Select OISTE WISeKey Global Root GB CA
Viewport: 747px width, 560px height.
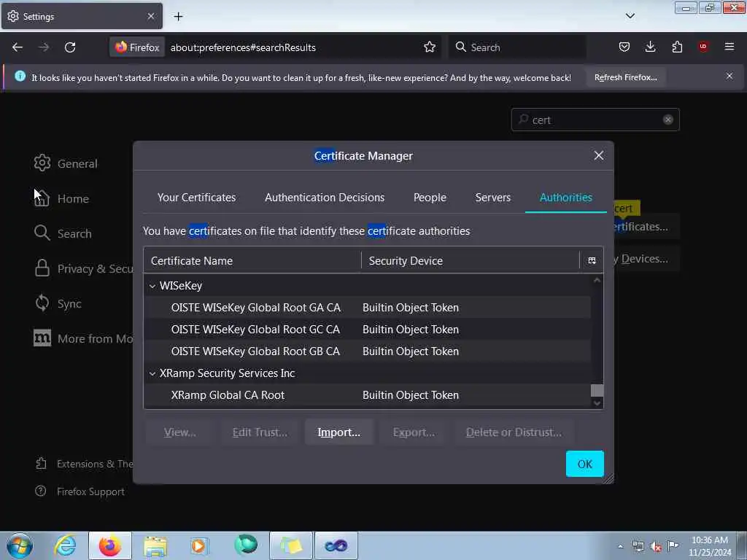[368, 351]
